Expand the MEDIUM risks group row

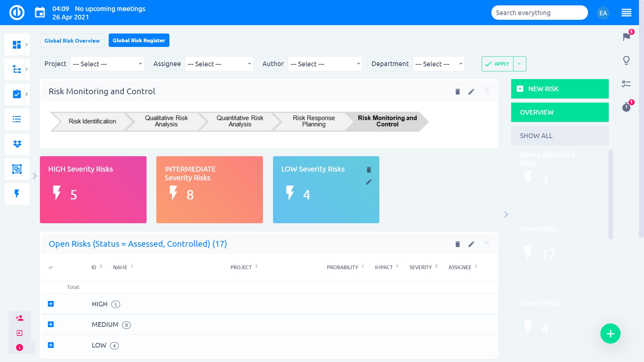coord(51,324)
